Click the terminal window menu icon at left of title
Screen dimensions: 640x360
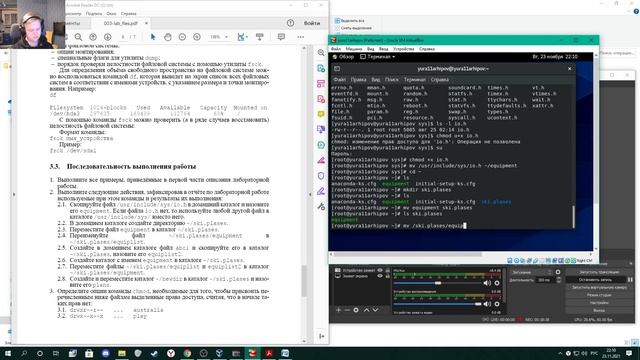337,69
